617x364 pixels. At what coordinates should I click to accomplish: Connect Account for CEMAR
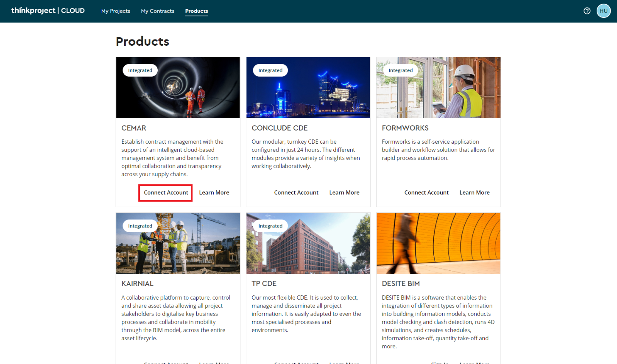click(166, 192)
